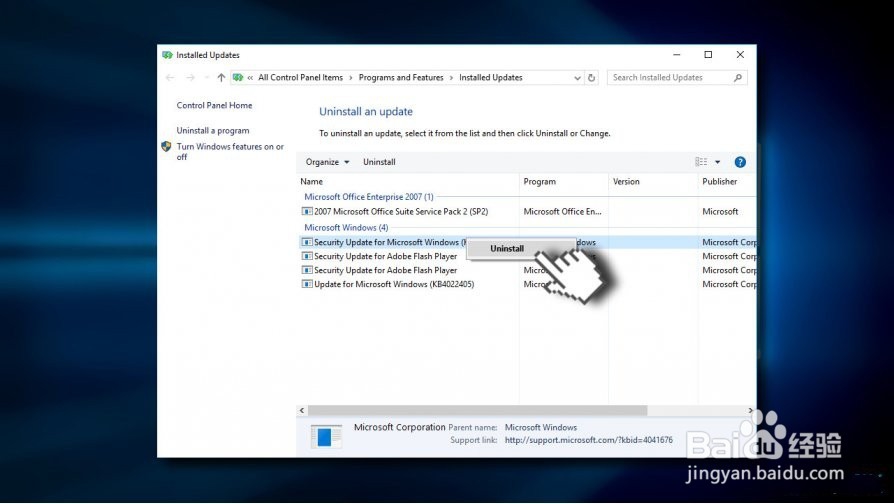The width and height of the screenshot is (894, 504).
Task: Open the support.microsoft.com support link
Action: click(x=588, y=440)
